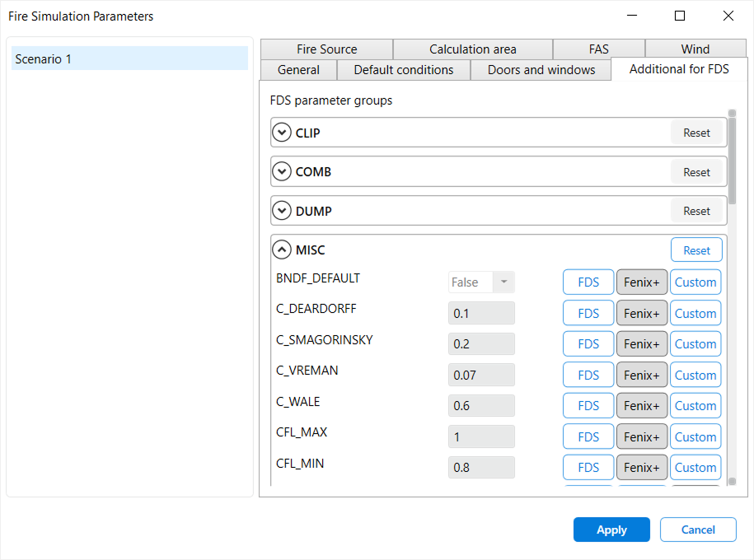Viewport: 754px width, 560px height.
Task: Expand the COMB parameter group
Action: pos(283,171)
